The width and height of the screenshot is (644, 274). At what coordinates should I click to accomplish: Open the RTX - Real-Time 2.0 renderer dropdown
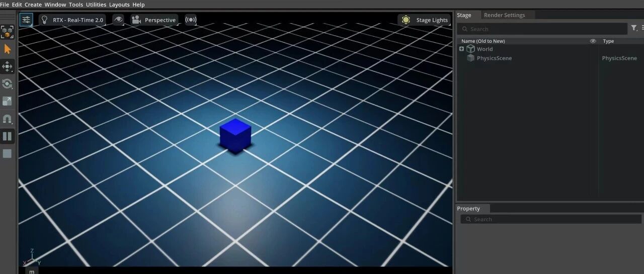click(72, 20)
